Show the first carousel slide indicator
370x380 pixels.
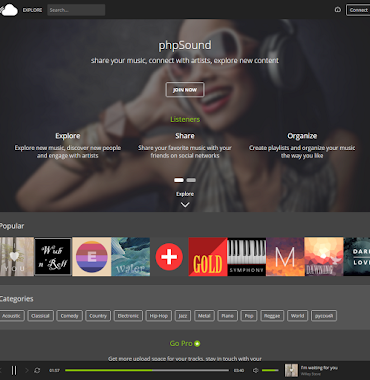point(179,180)
